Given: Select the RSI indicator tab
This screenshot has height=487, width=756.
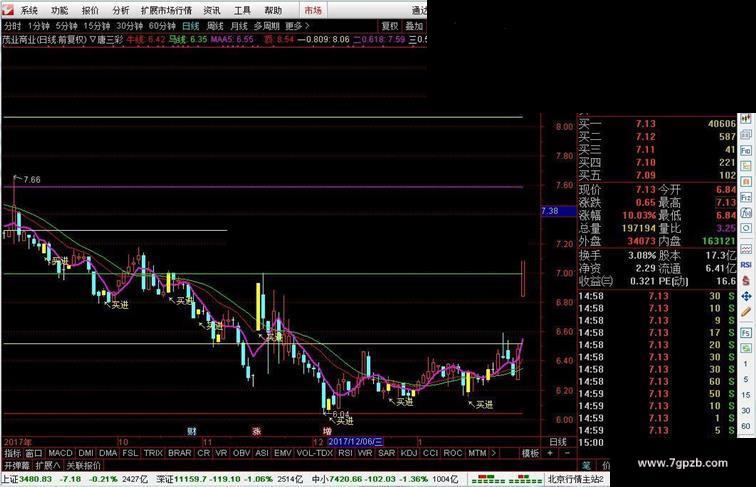Looking at the screenshot, I should coord(345,453).
